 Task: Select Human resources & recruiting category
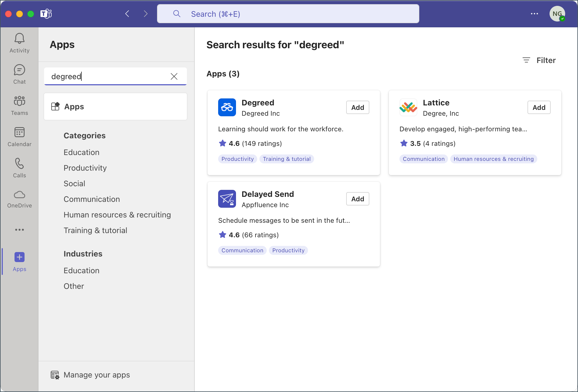[117, 215]
